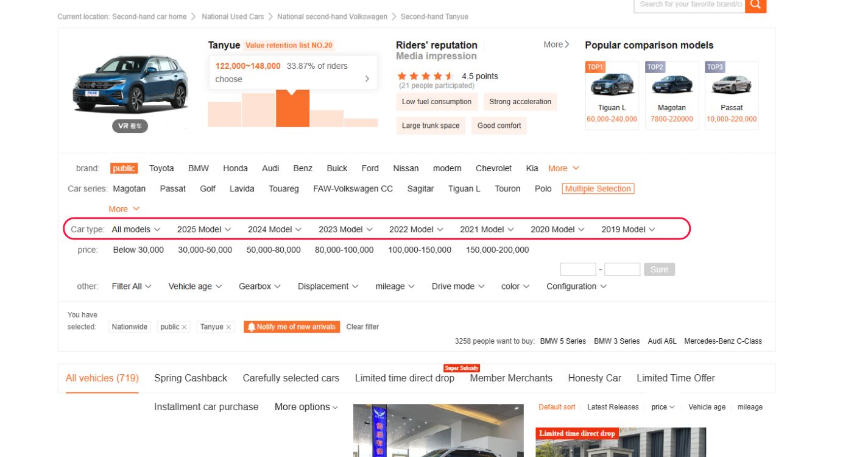Select price Below 30,000
This screenshot has height=457, width=868.
(138, 250)
